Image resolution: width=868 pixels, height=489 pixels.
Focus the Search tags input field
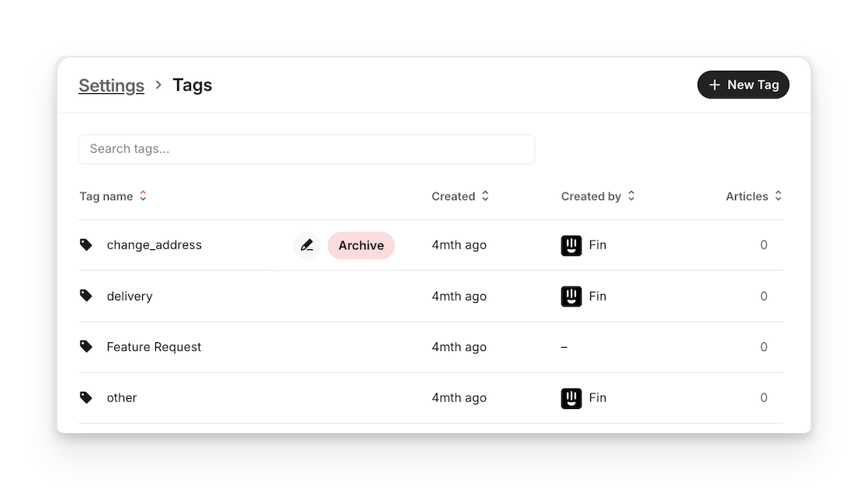click(x=307, y=149)
